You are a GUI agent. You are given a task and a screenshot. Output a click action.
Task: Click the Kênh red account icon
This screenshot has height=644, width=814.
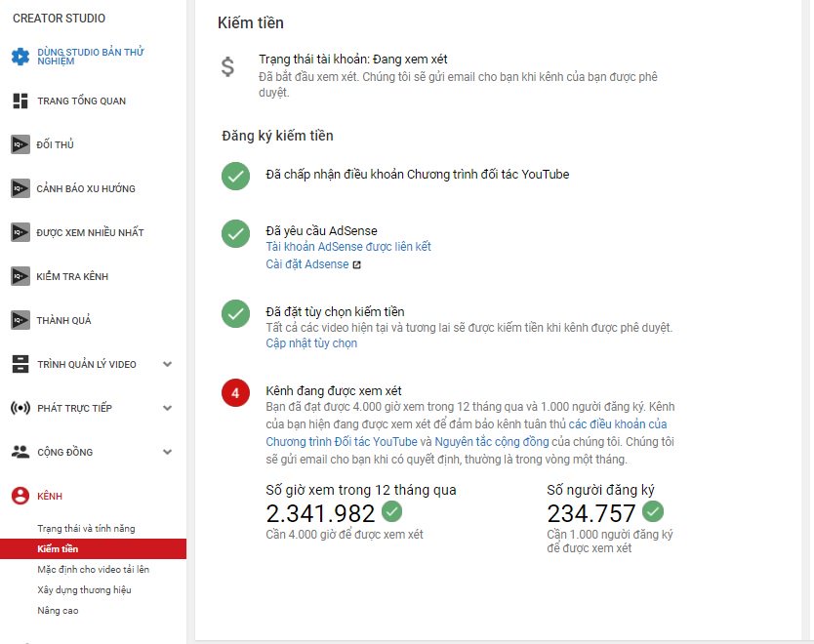point(20,496)
